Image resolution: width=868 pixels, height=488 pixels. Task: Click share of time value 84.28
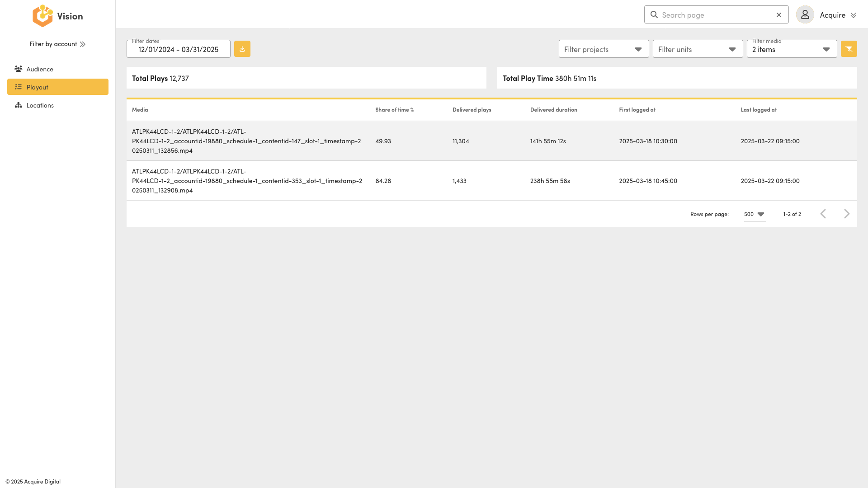click(x=383, y=181)
